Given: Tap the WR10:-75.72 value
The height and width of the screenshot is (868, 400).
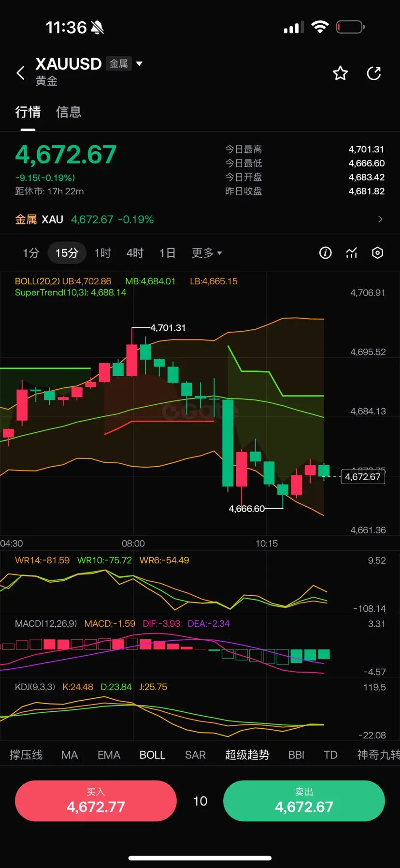Looking at the screenshot, I should pyautogui.click(x=104, y=560).
